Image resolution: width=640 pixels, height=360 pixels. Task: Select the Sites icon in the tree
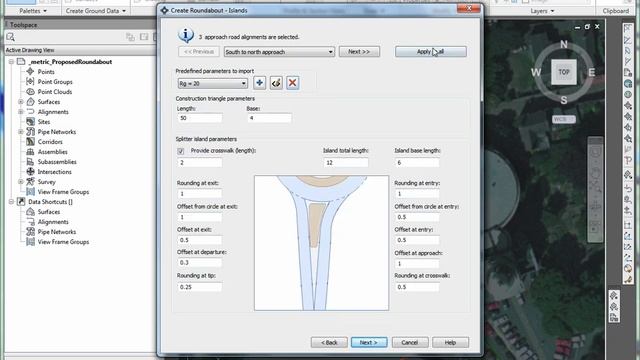[x=30, y=122]
